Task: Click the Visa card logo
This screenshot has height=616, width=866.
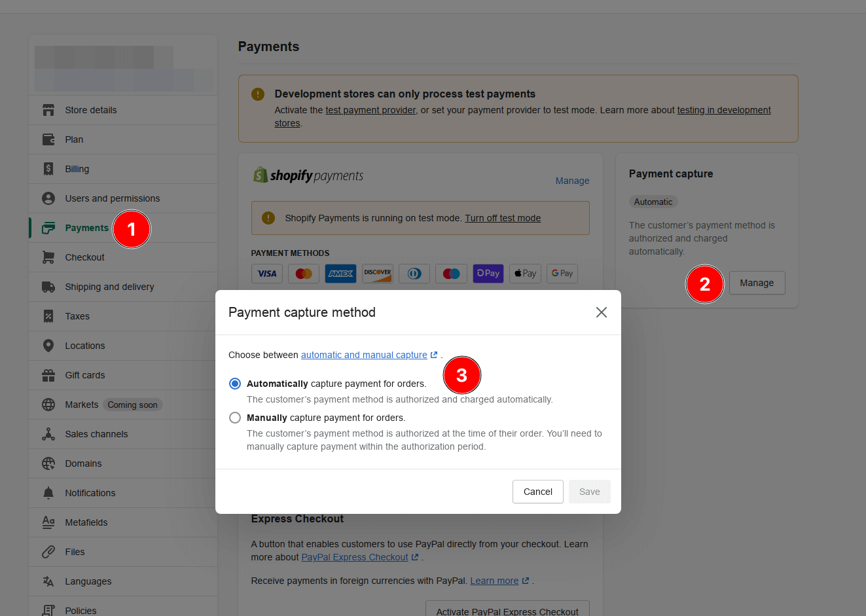Action: click(x=267, y=274)
